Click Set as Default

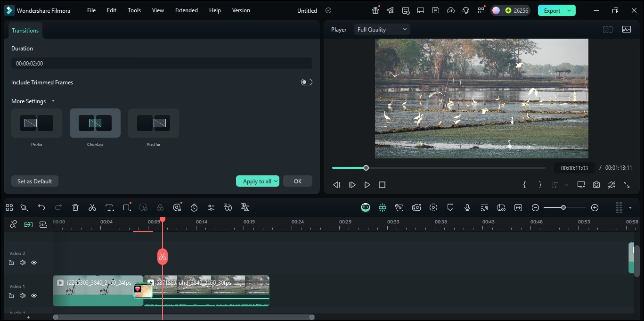pyautogui.click(x=34, y=181)
